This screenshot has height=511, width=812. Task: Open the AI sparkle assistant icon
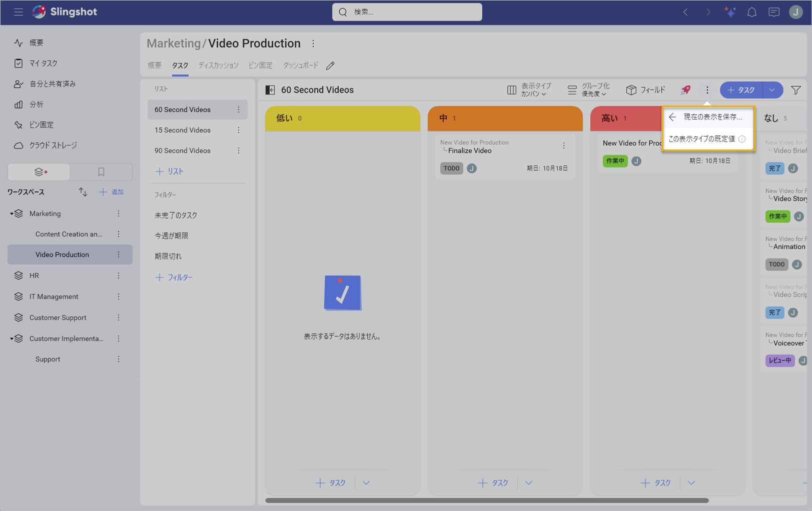[x=729, y=11]
